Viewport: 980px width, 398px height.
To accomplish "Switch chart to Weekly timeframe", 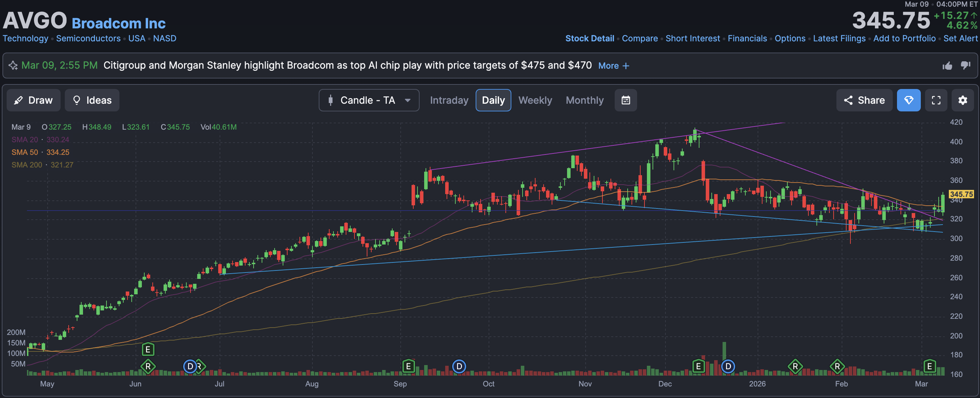I will click(534, 100).
